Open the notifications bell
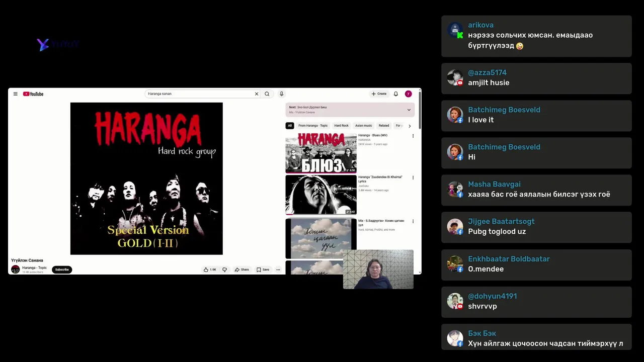Image resolution: width=644 pixels, height=362 pixels. point(396,94)
